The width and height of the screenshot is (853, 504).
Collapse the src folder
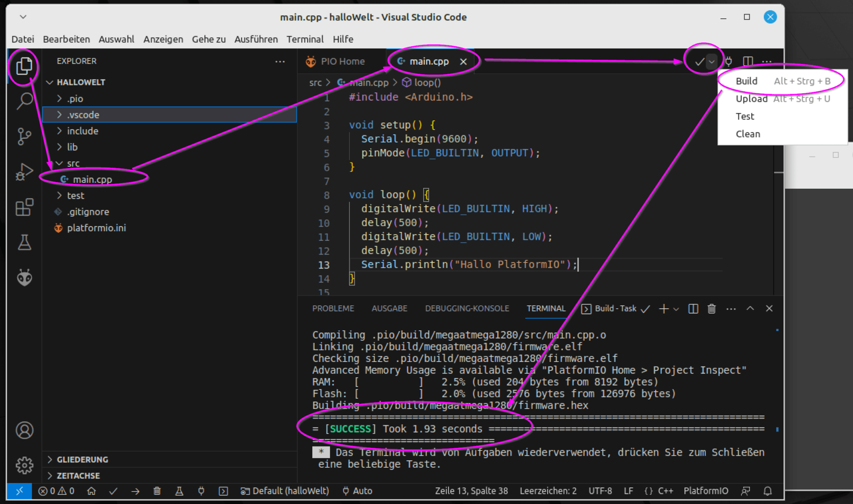coord(73,163)
